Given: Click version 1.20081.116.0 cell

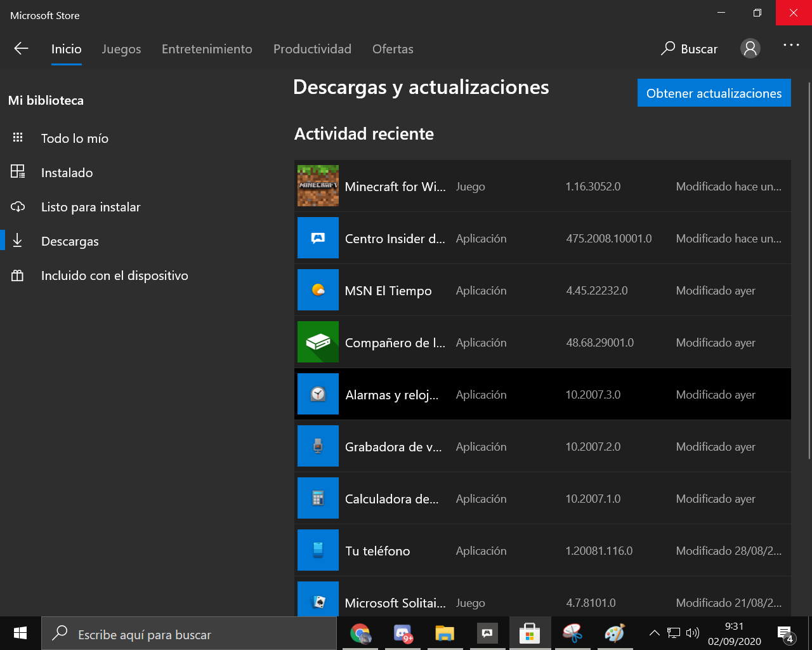Looking at the screenshot, I should pos(599,551).
